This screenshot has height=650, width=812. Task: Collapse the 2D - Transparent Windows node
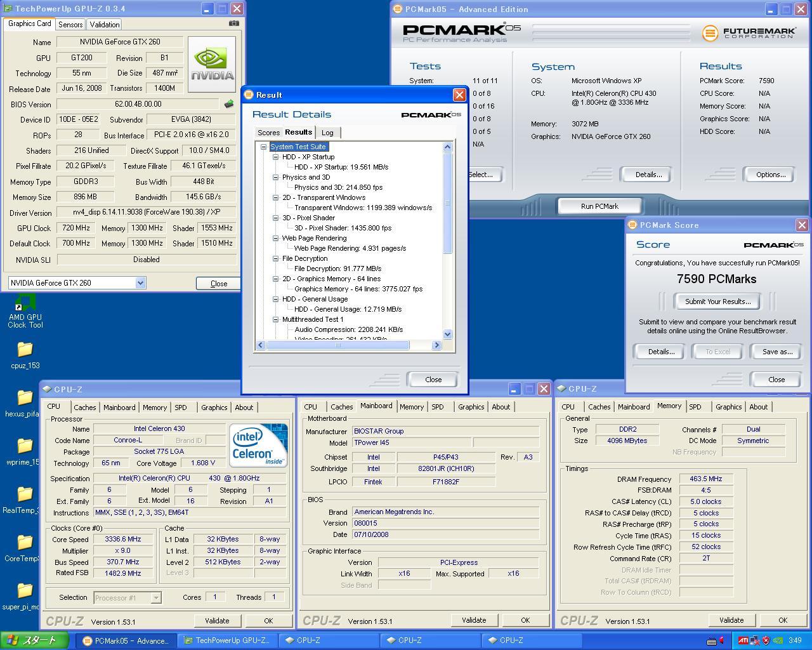click(275, 197)
